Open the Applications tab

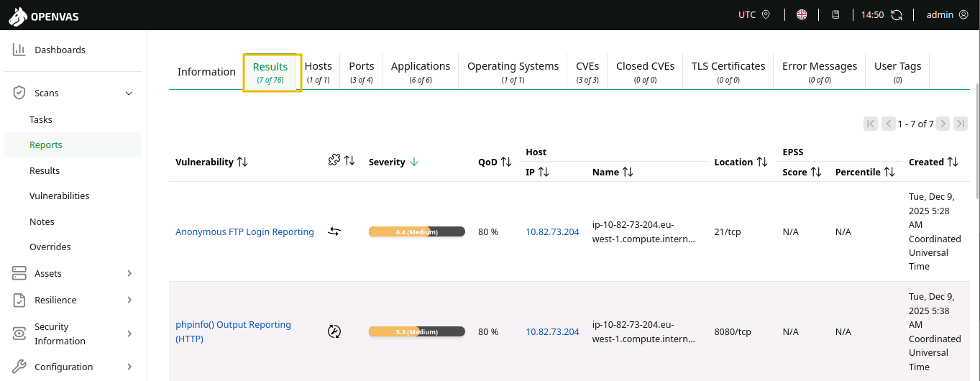tap(421, 72)
